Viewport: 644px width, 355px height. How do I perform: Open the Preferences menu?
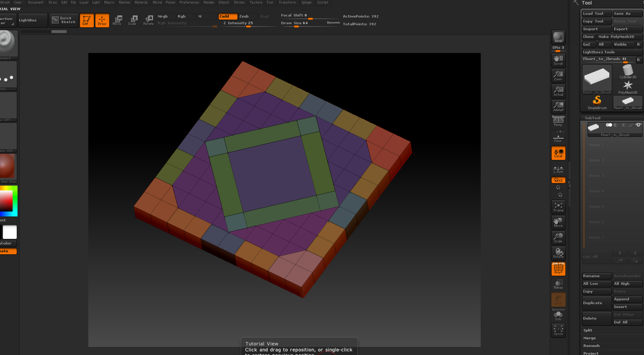pyautogui.click(x=189, y=2)
